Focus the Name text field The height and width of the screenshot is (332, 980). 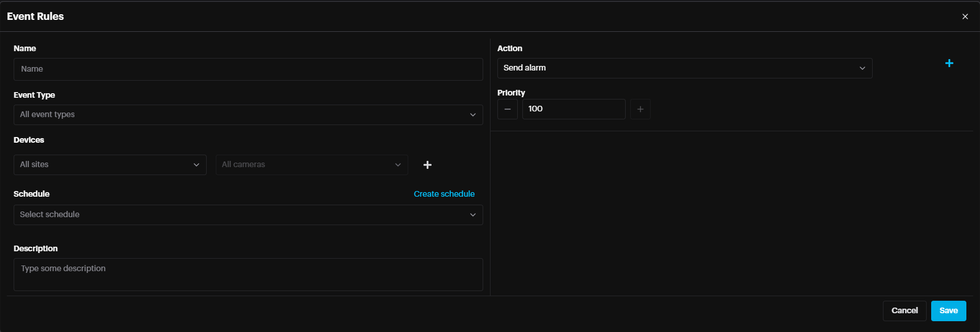pos(248,69)
